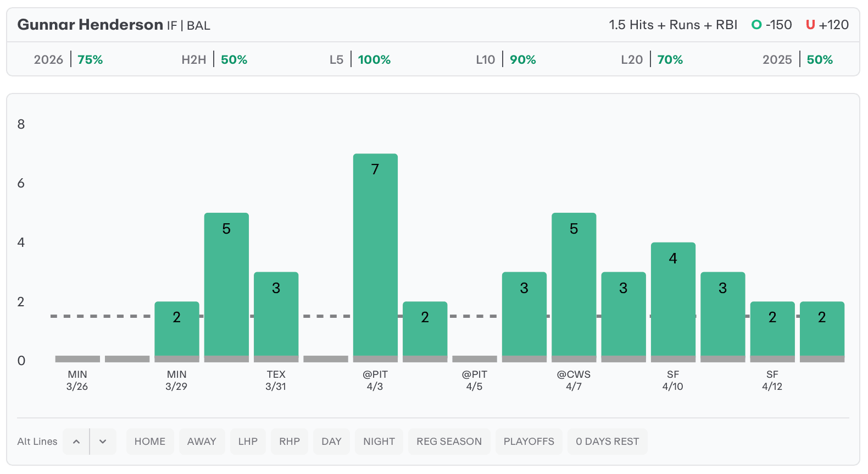This screenshot has width=868, height=474.
Task: Open the Gunnar Henderson player name
Action: 90,25
